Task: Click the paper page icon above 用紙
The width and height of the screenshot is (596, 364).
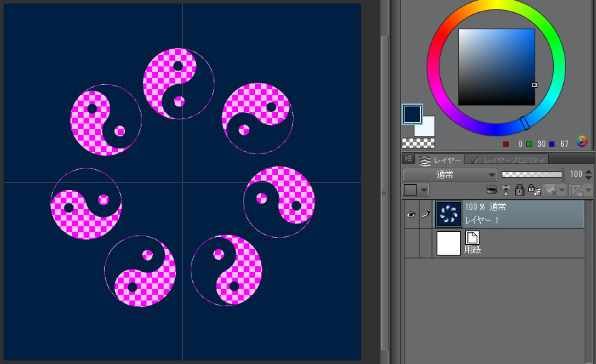Action: click(x=472, y=238)
